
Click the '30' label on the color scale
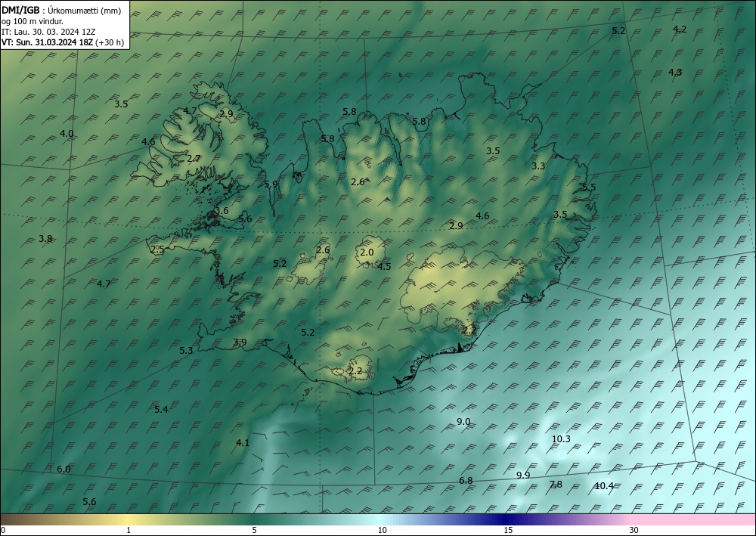point(634,530)
